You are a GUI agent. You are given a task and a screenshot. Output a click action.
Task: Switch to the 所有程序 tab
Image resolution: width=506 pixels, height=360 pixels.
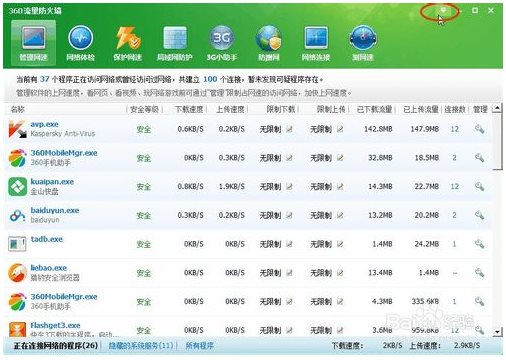point(199,346)
